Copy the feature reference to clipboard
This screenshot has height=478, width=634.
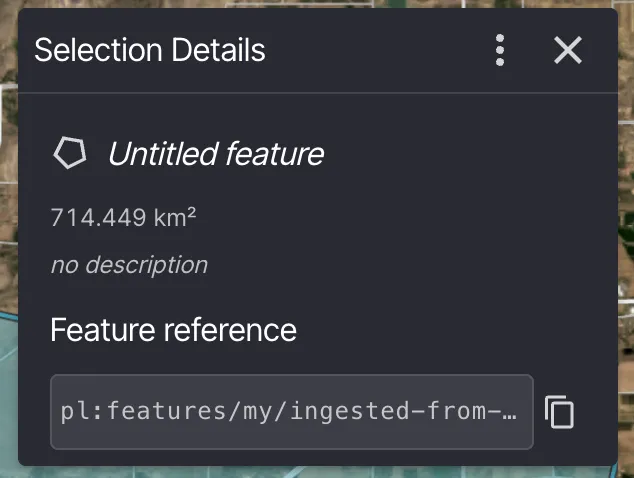tap(560, 412)
